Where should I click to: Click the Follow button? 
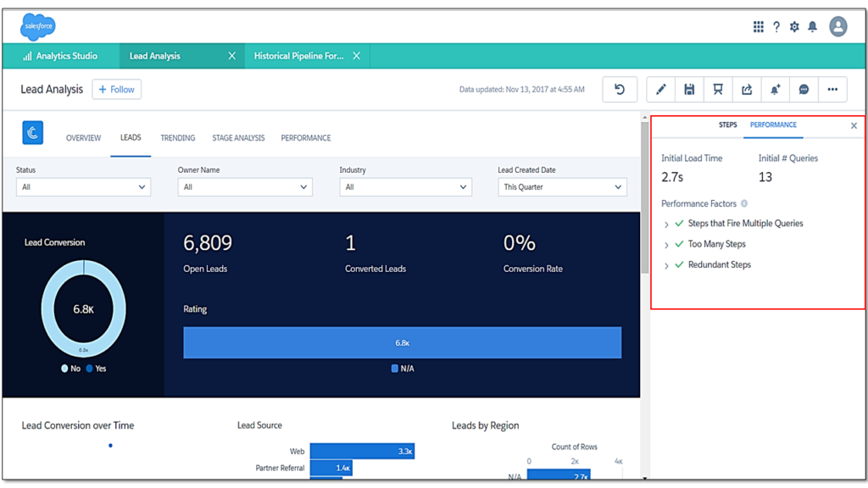point(117,89)
